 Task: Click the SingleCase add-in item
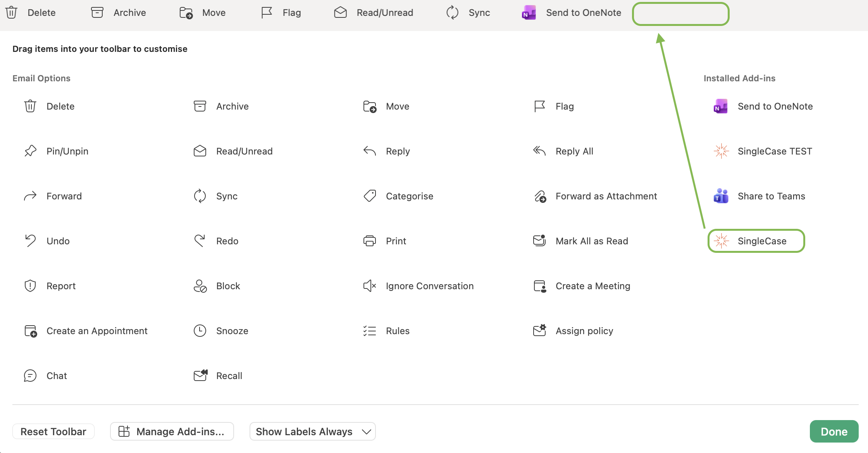(x=756, y=241)
